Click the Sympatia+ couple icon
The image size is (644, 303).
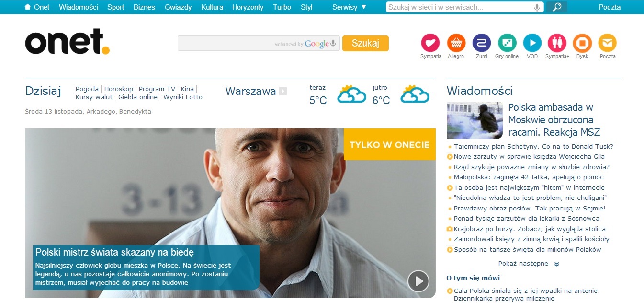click(x=557, y=43)
